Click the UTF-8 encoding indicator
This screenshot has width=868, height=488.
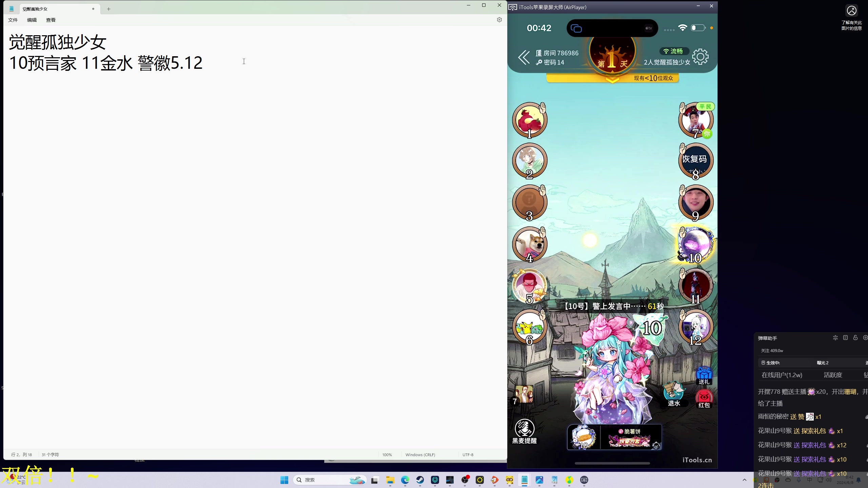[x=468, y=455]
